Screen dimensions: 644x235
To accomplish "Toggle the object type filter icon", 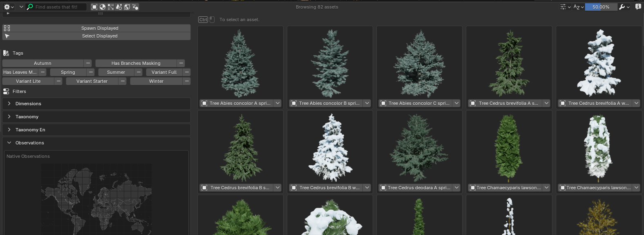I will click(x=94, y=7).
